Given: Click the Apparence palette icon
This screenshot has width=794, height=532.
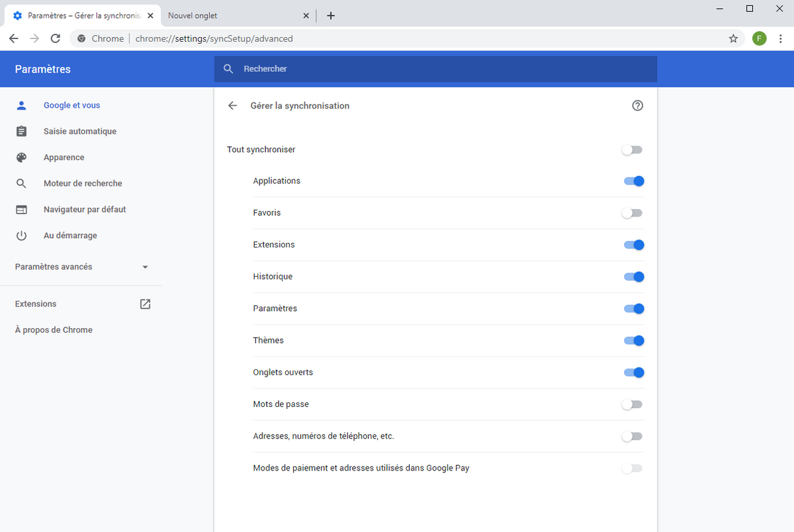Looking at the screenshot, I should (22, 157).
